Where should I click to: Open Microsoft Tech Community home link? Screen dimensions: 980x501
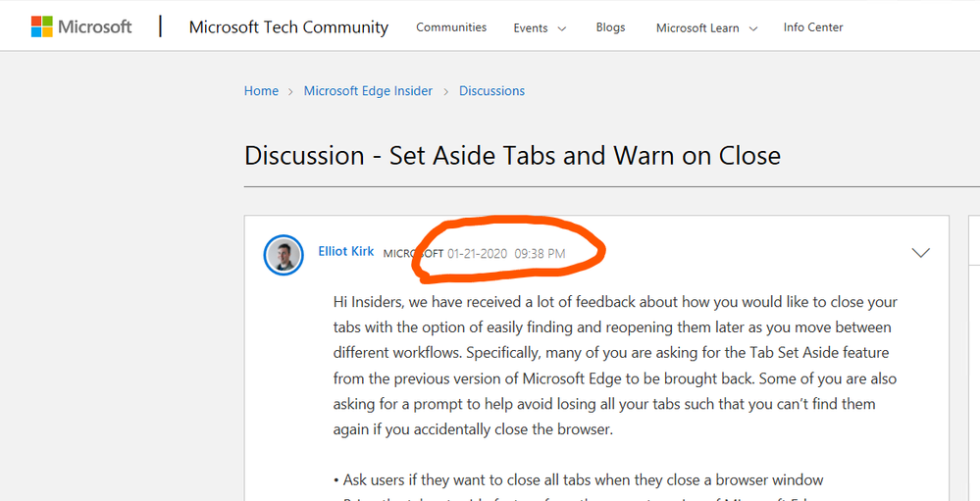[288, 27]
